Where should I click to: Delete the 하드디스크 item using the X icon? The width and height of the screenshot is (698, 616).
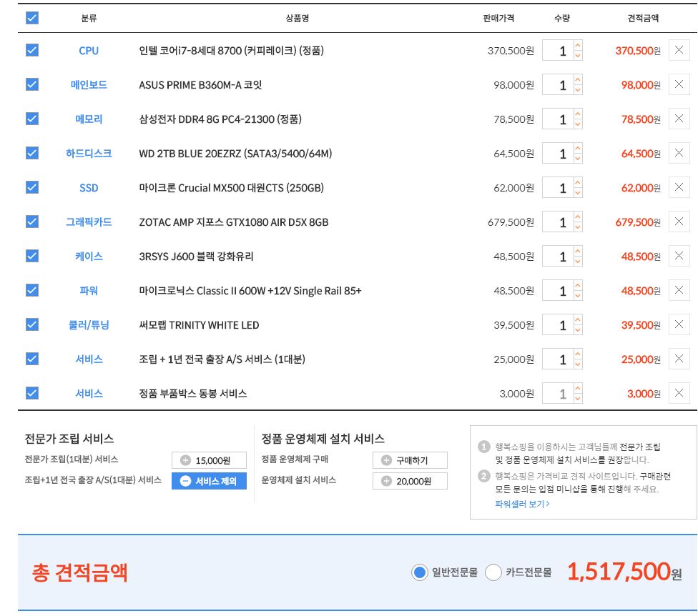click(679, 153)
